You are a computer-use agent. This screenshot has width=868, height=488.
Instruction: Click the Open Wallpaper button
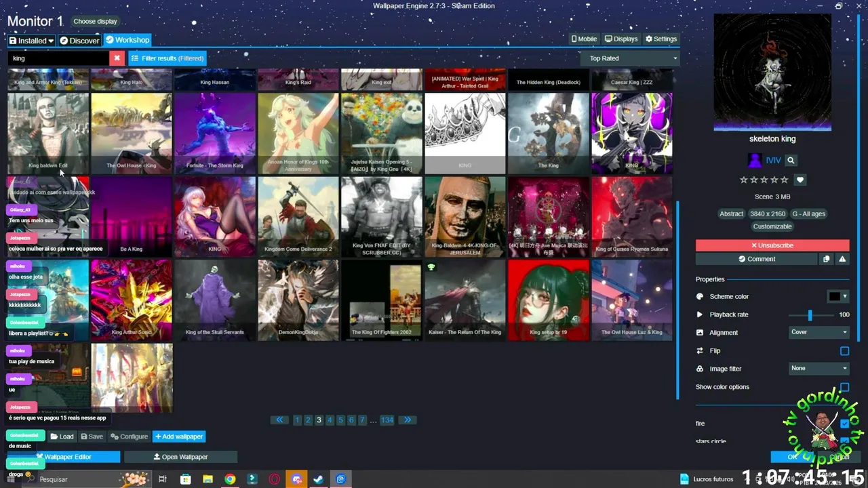pyautogui.click(x=180, y=457)
